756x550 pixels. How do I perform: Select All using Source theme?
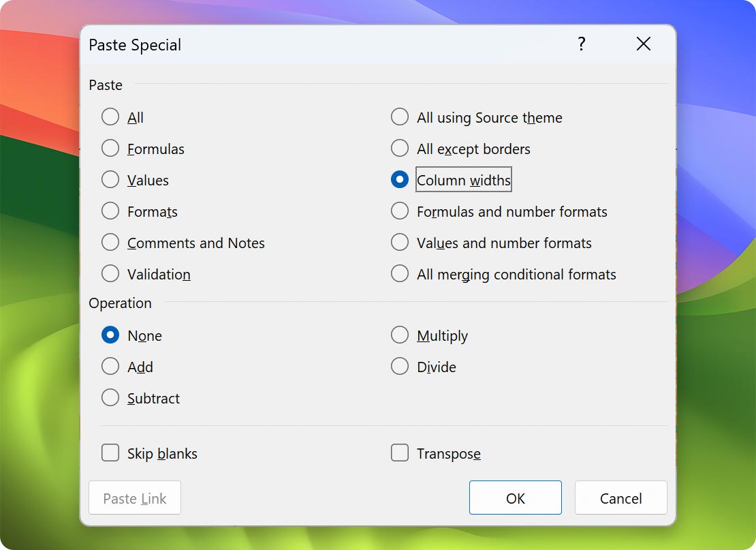pos(400,117)
